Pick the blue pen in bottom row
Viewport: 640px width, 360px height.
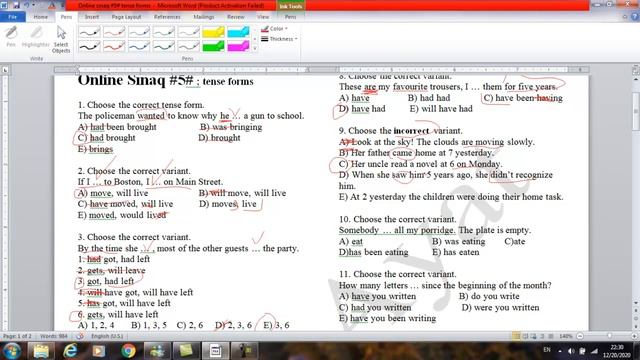coord(139,46)
